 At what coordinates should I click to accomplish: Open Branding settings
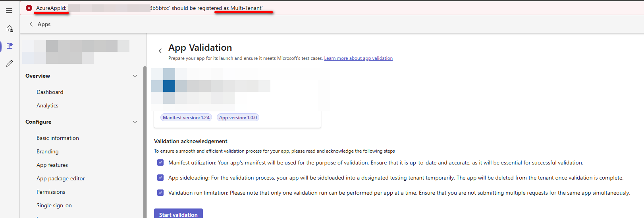(x=47, y=151)
